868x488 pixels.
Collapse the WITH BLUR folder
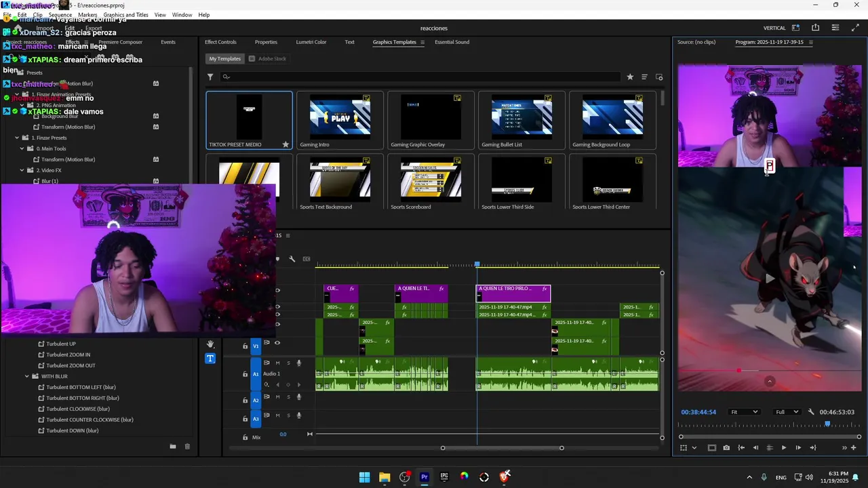(27, 376)
